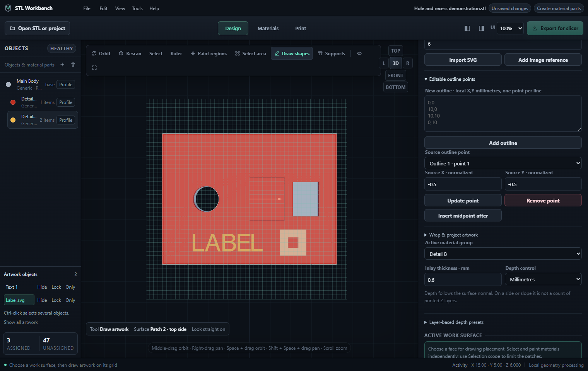
Task: Switch to the L side view
Action: coord(384,63)
